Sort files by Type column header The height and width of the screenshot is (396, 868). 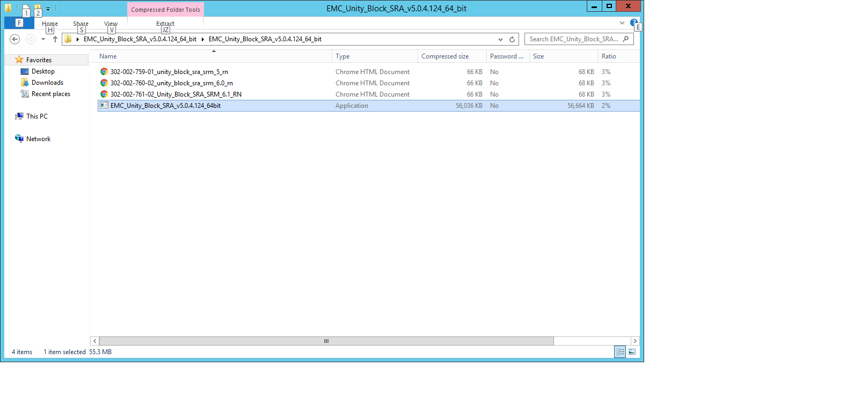coord(342,56)
